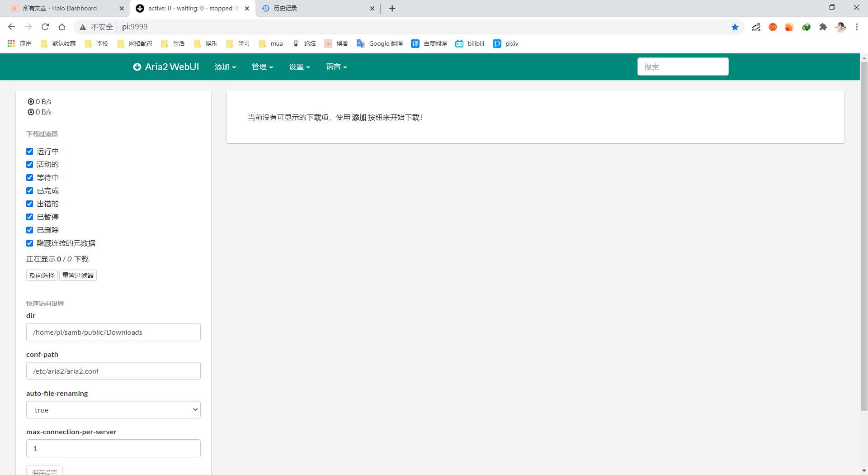The image size is (868, 475).
Task: Open the pixiv bookmark
Action: (x=505, y=43)
